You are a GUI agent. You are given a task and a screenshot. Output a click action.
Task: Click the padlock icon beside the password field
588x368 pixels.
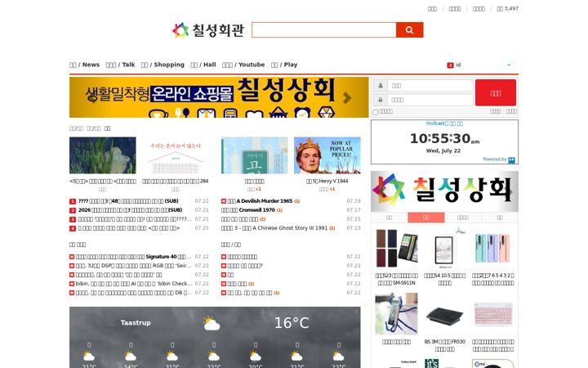381,100
